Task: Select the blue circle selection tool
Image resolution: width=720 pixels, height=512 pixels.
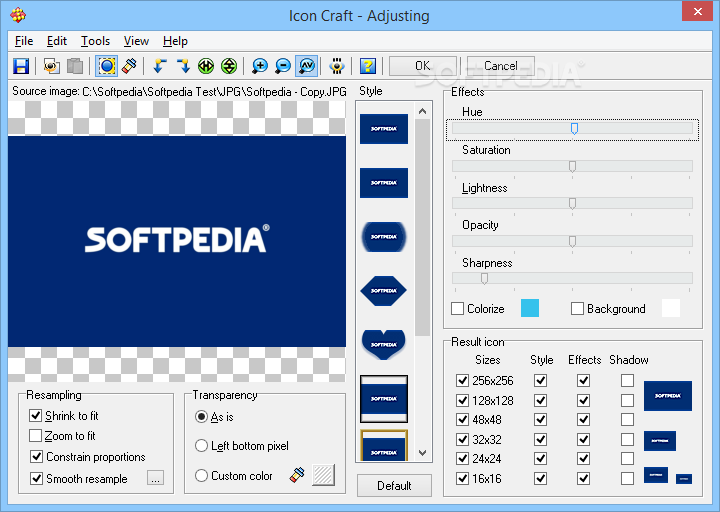Action: pos(107,66)
